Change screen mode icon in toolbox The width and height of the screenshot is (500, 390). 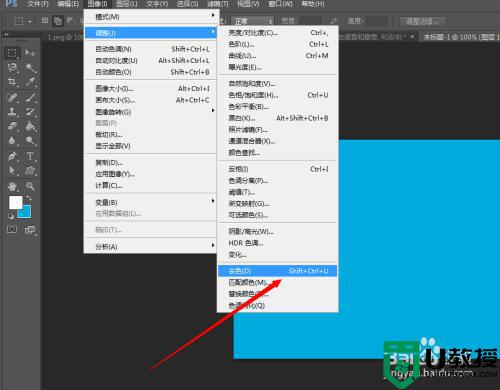click(x=30, y=230)
